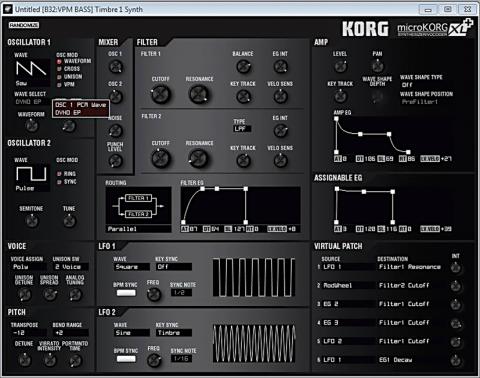Click the application icon in the title bar
The image size is (480, 378).
tap(7, 9)
